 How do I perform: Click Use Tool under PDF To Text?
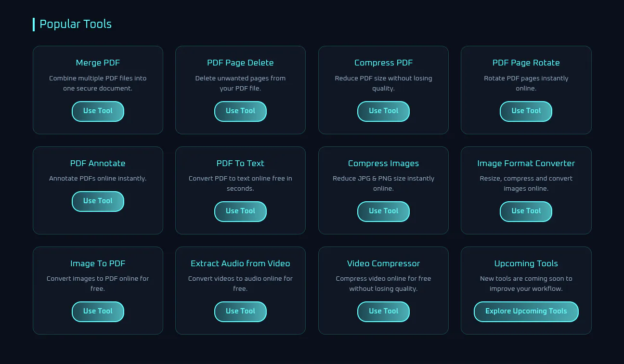[240, 211]
